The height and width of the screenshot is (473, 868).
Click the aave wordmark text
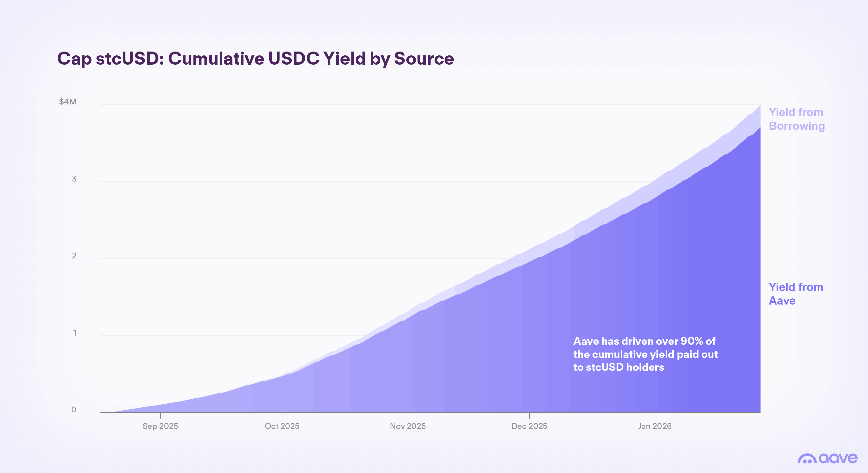(x=838, y=458)
